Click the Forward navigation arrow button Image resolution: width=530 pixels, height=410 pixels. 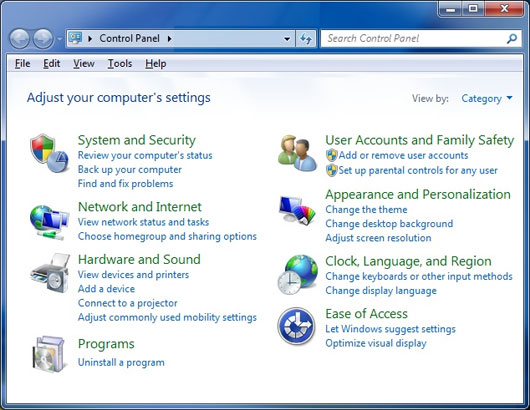pyautogui.click(x=43, y=39)
